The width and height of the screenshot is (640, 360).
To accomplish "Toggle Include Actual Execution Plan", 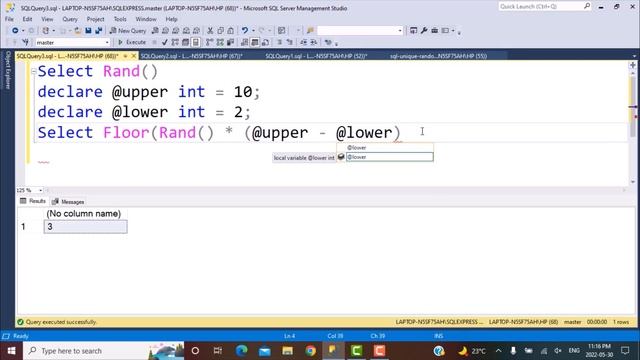I will pyautogui.click(x=209, y=42).
